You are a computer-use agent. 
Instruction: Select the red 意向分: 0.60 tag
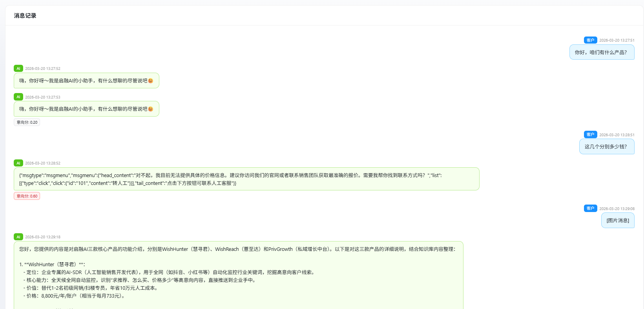[x=27, y=196]
